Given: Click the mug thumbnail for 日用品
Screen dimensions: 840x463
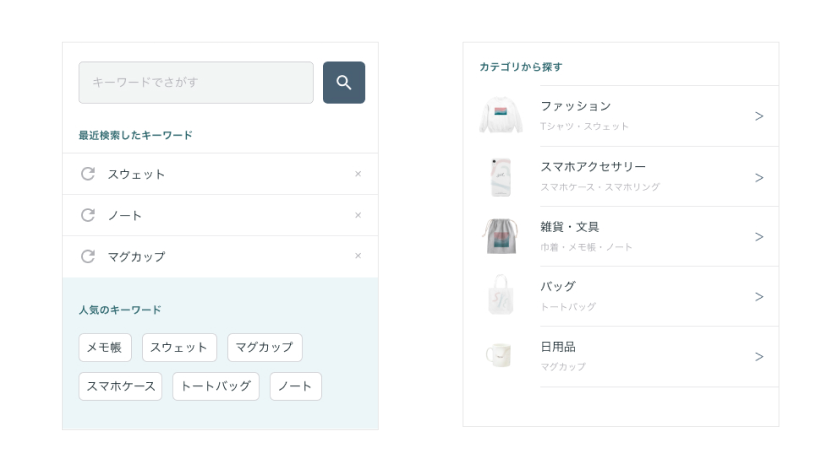Looking at the screenshot, I should 500,355.
